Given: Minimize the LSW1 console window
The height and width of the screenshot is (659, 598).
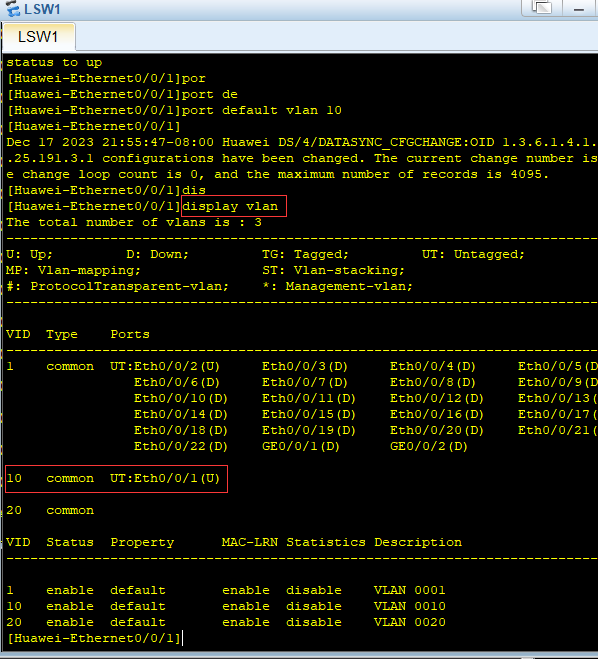Looking at the screenshot, I should click(579, 9).
